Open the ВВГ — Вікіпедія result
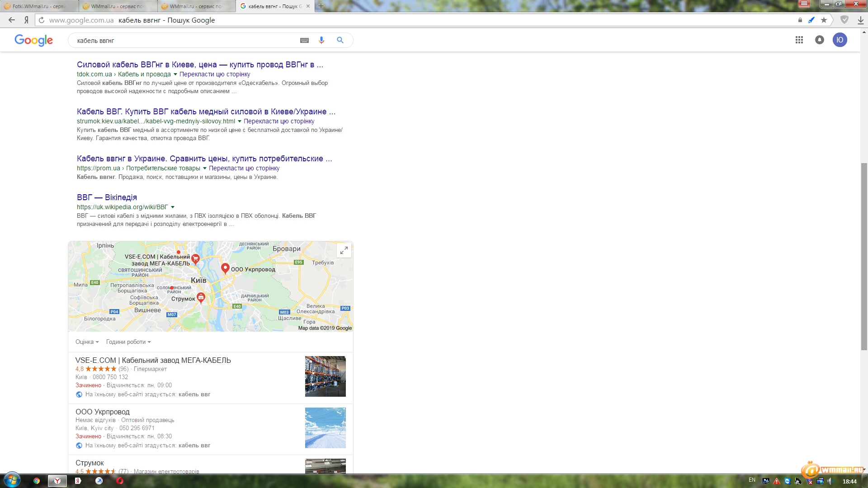This screenshot has height=488, width=868. [107, 197]
